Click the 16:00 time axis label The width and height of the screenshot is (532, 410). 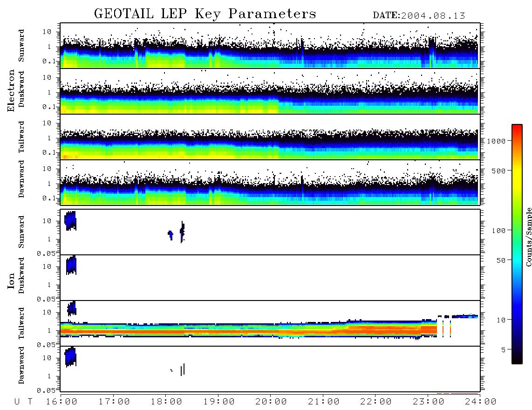(x=62, y=402)
